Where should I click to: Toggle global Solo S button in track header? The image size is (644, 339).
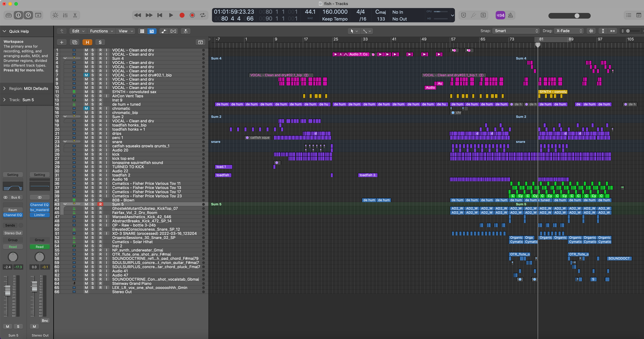[x=100, y=42]
